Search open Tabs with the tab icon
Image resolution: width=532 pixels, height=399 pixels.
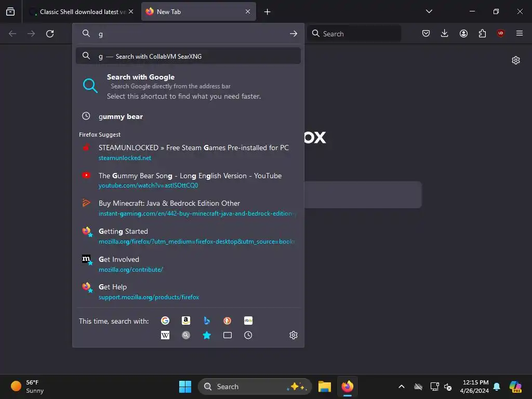coord(228,335)
